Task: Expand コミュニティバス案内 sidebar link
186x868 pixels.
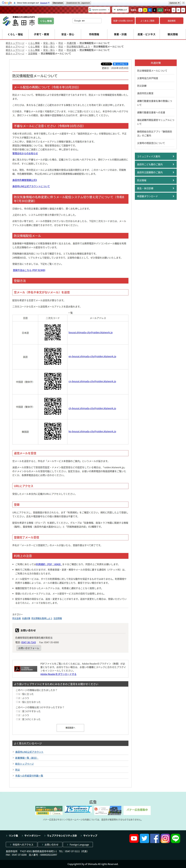Action: click(x=156, y=156)
